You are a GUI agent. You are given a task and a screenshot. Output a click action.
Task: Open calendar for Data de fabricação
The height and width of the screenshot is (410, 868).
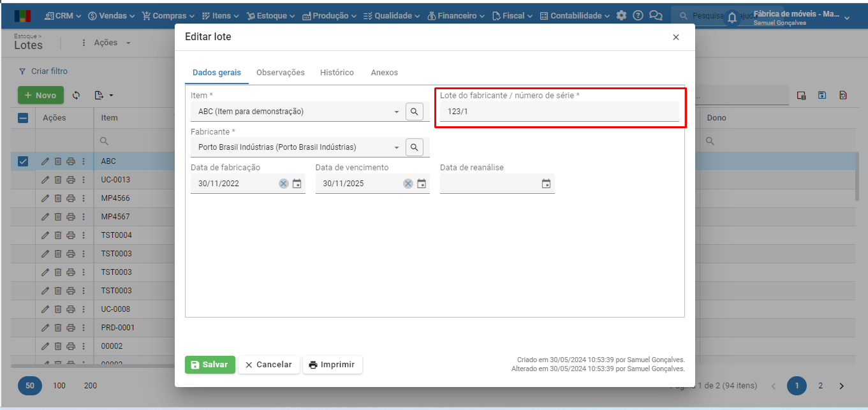tap(297, 184)
